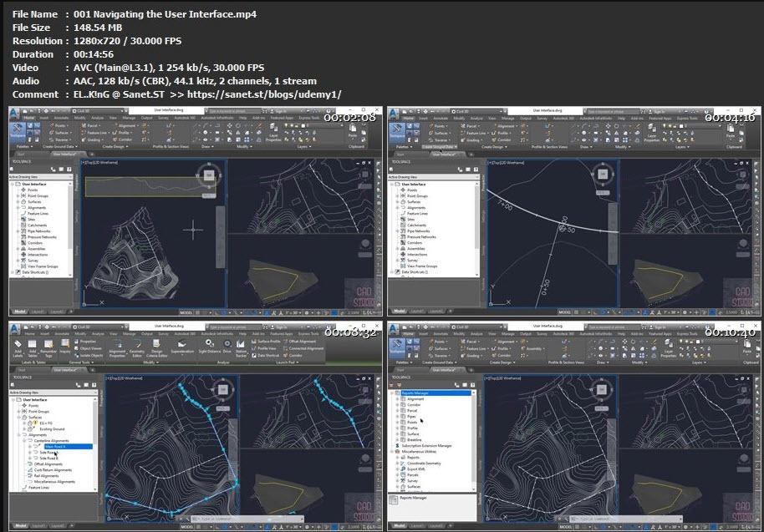This screenshot has width=764, height=532.
Task: Expand the Palettes panel dropdown in the 00:02:08 frame
Action: [25, 146]
